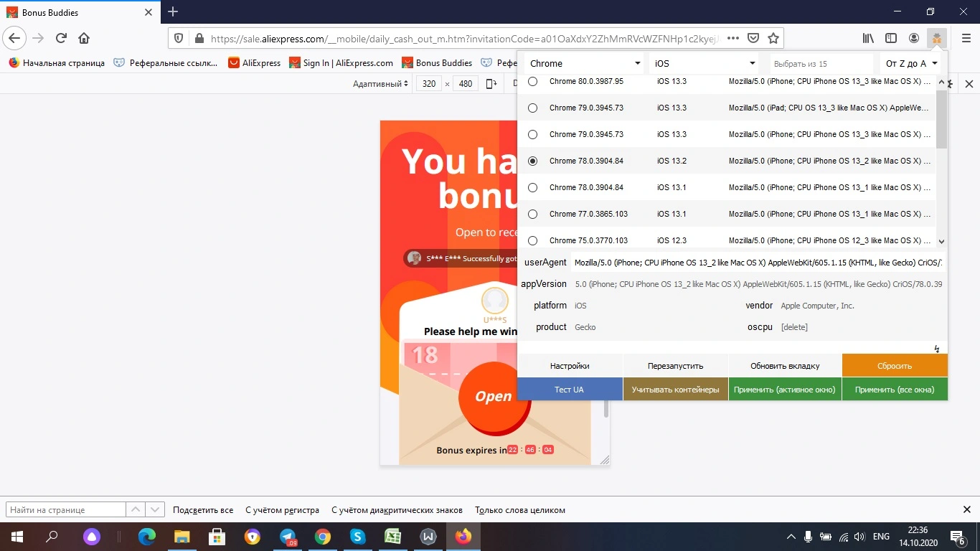Open Bonus Buddies bookmark in bookmarks bar
This screenshot has height=551, width=980.
tap(437, 63)
